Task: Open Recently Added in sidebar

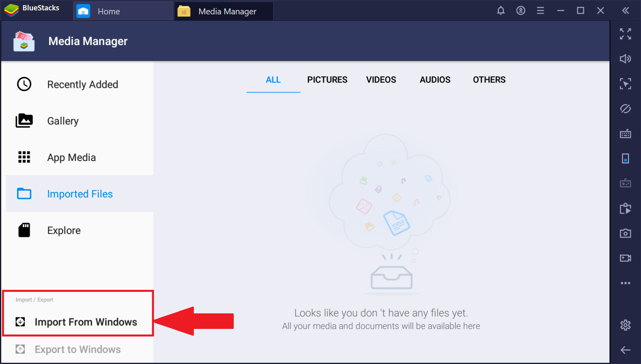Action: (x=79, y=85)
